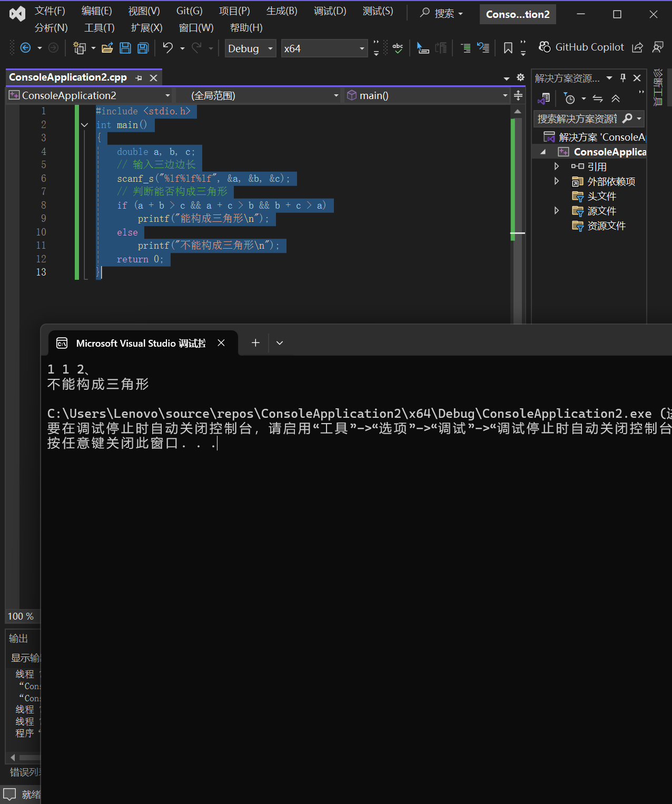Toggle a bookmark on current line

(508, 48)
